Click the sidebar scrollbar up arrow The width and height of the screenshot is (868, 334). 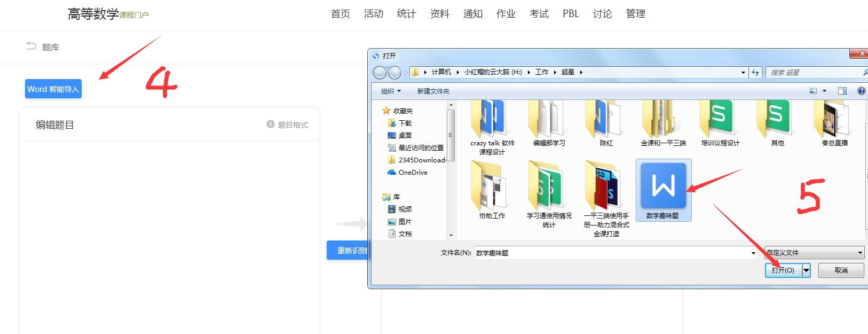[x=451, y=105]
